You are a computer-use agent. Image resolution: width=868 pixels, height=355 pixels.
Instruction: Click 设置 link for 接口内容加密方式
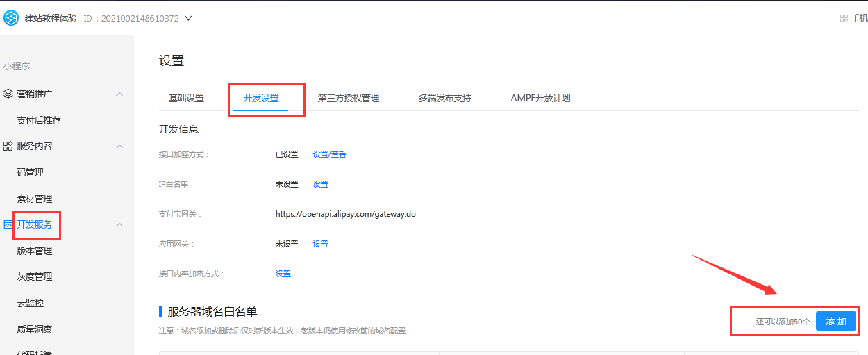pos(283,274)
